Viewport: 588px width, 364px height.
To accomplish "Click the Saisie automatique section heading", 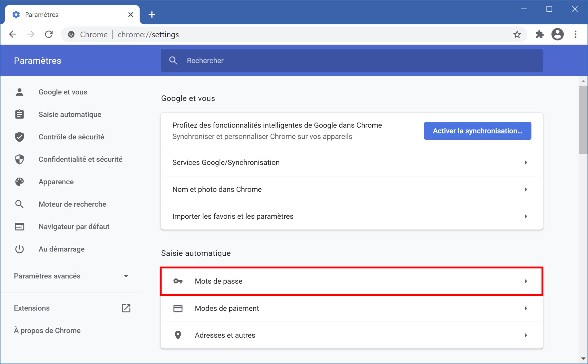I will 196,253.
